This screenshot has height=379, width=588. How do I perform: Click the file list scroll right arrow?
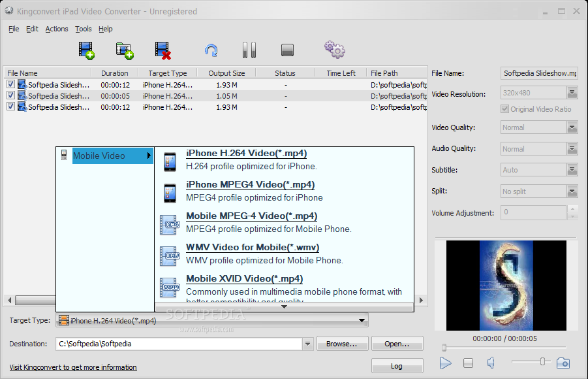click(421, 300)
